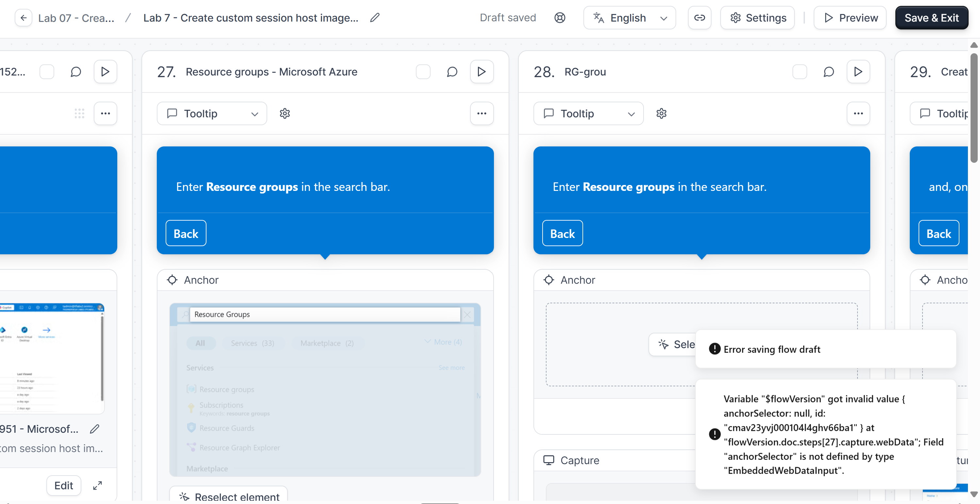Copy link using the chain icon button
The width and height of the screenshot is (980, 504).
click(x=699, y=18)
